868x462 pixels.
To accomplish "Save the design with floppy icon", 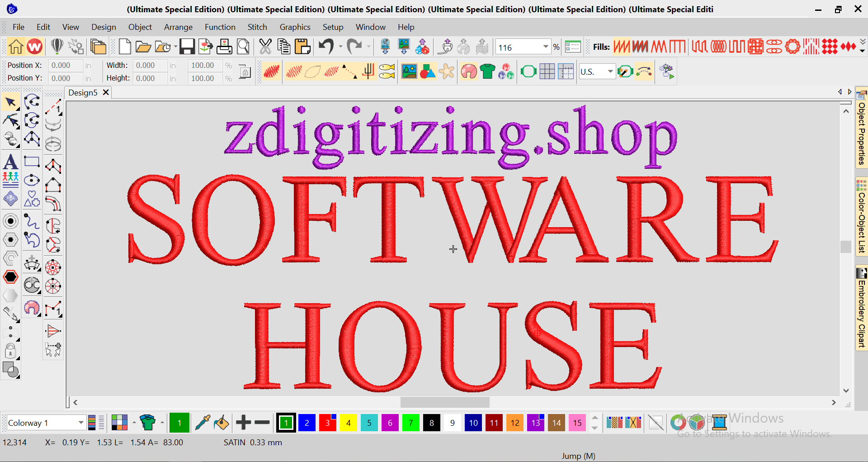I will tap(187, 47).
